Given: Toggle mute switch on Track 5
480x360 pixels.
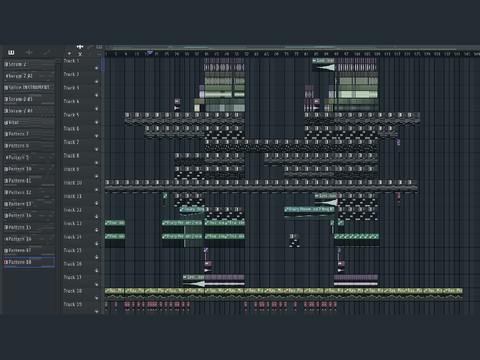Looking at the screenshot, I should [97, 122].
